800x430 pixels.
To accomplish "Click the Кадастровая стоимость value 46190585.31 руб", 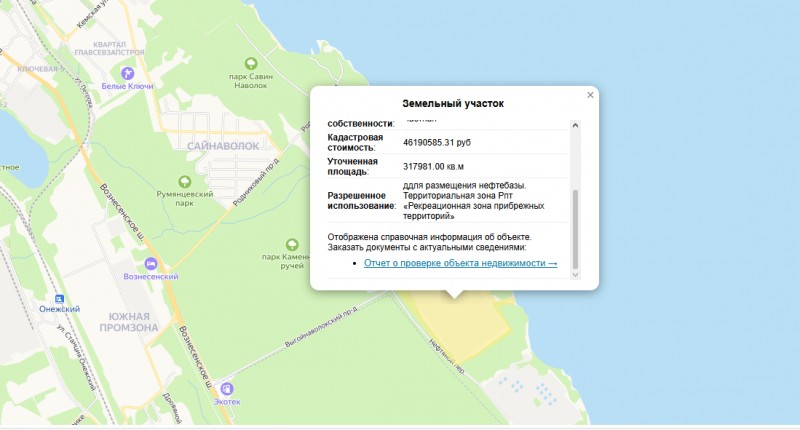I will (x=436, y=143).
